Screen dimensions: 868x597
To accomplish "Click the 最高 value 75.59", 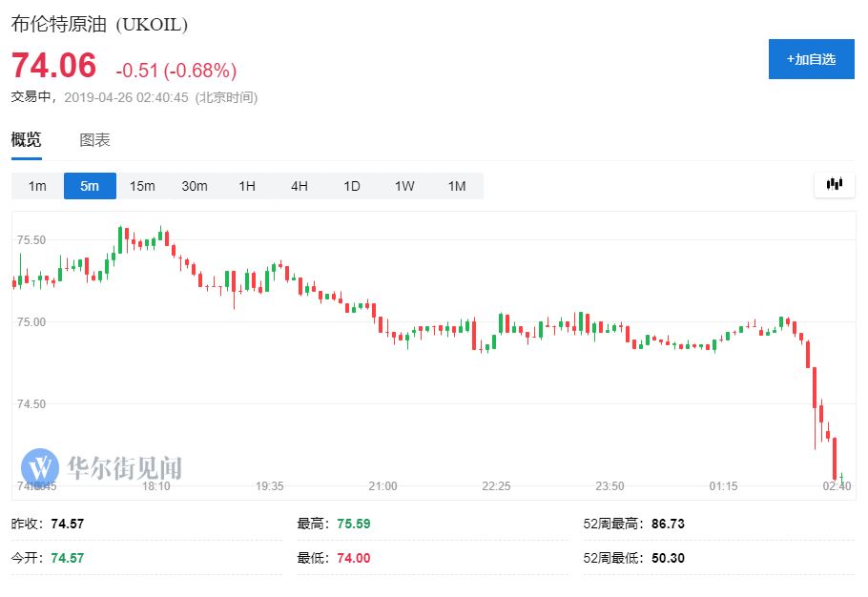I will (354, 524).
